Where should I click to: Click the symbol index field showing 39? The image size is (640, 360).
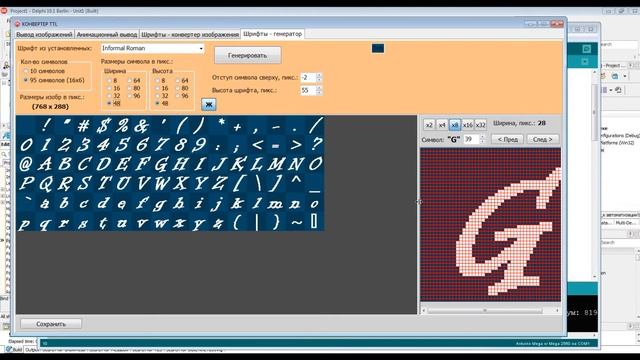471,140
